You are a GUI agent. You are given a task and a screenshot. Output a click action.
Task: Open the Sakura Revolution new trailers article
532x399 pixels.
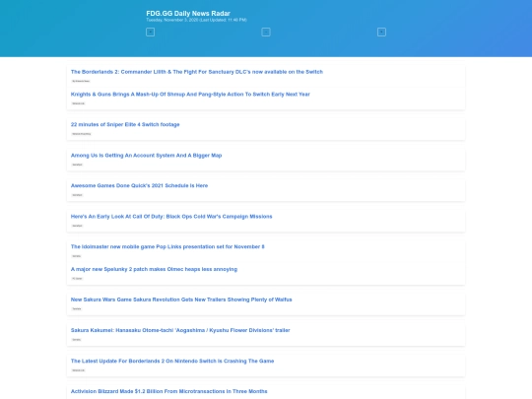(181, 299)
